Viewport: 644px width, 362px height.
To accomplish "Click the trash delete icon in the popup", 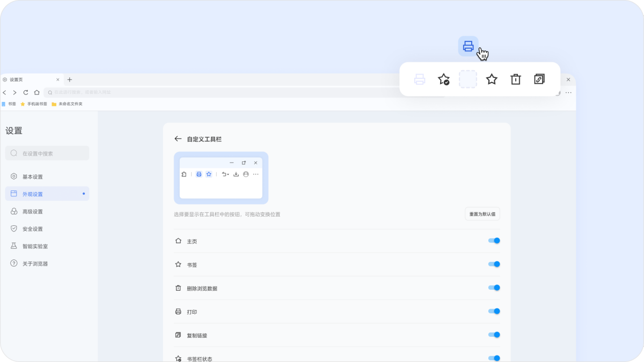I will click(x=516, y=79).
